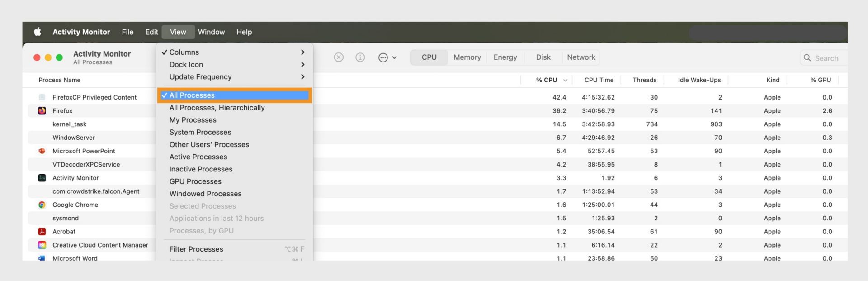Click the Creative Cloud Content Manager icon

pyautogui.click(x=42, y=245)
